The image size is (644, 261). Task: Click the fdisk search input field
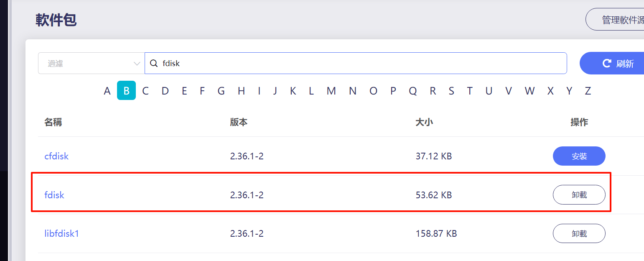pyautogui.click(x=359, y=63)
